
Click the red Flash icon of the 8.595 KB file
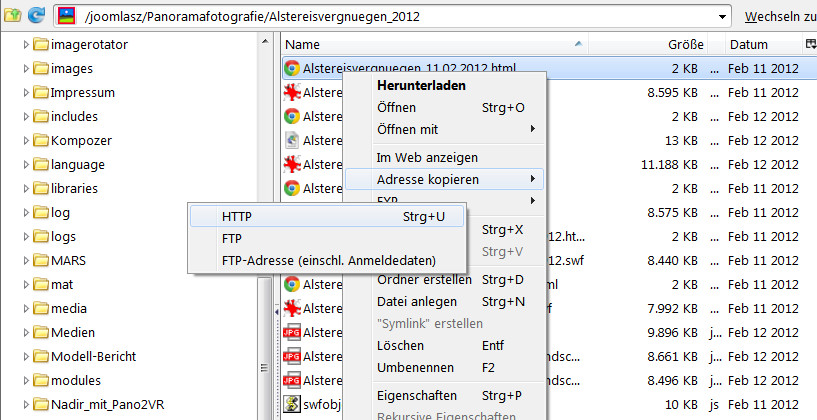(x=292, y=93)
